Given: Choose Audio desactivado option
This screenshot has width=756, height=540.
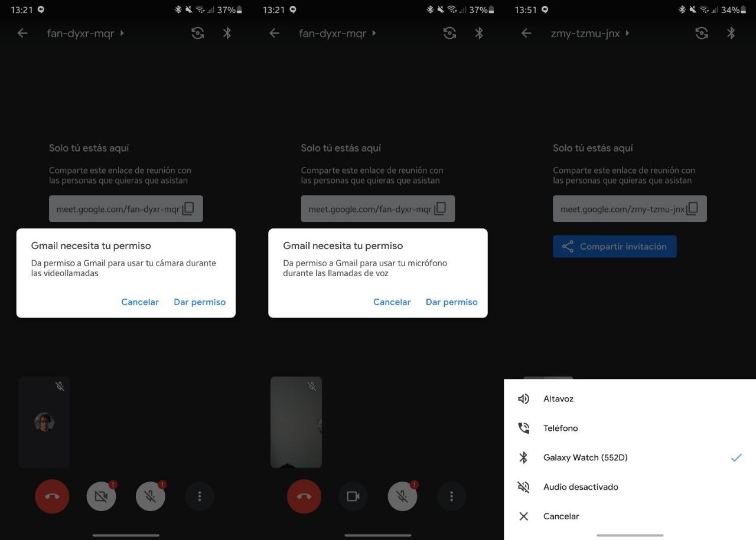Looking at the screenshot, I should click(x=630, y=487).
